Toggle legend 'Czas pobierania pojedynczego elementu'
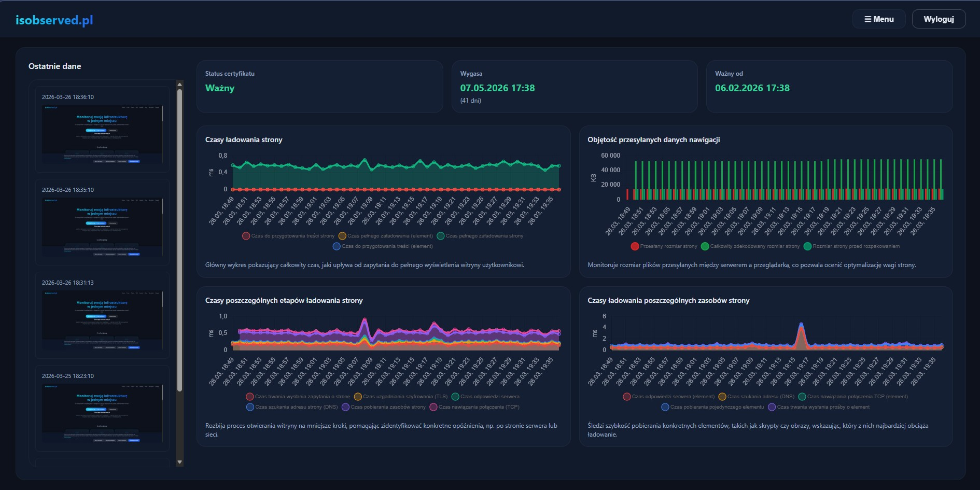Viewport: 980px width, 490px height. [x=713, y=407]
